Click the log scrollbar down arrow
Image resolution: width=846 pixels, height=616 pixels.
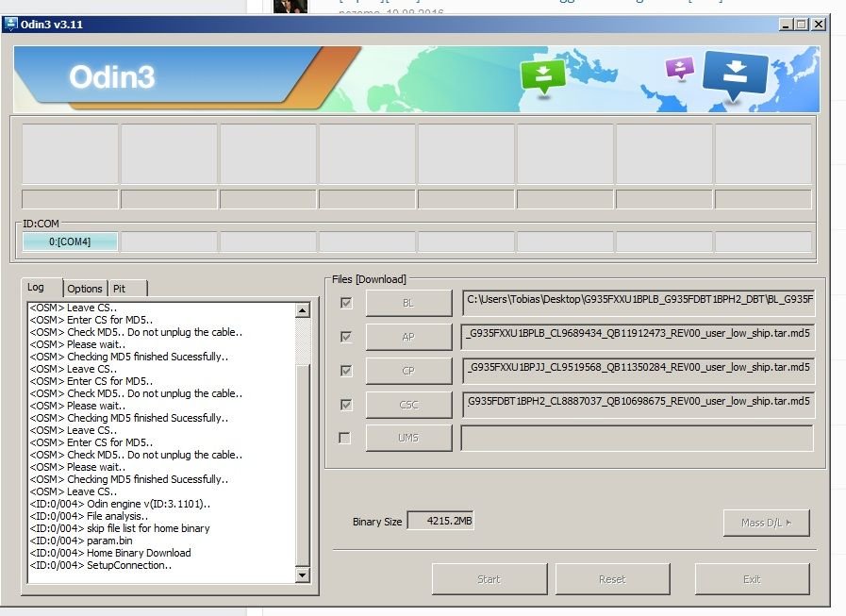[x=303, y=575]
